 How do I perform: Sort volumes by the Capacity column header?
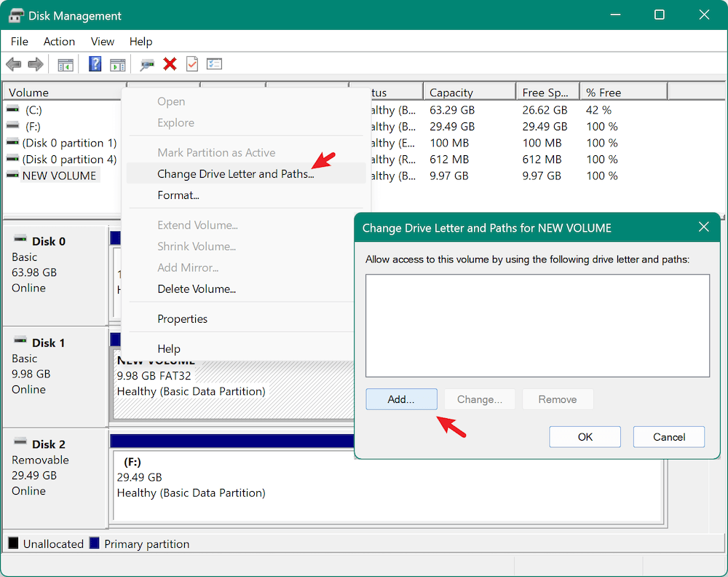[469, 90]
